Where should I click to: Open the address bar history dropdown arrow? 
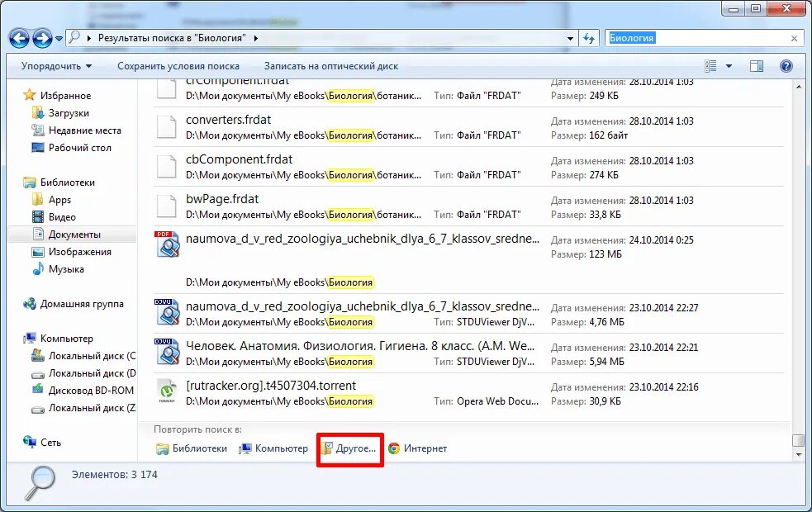[x=570, y=38]
